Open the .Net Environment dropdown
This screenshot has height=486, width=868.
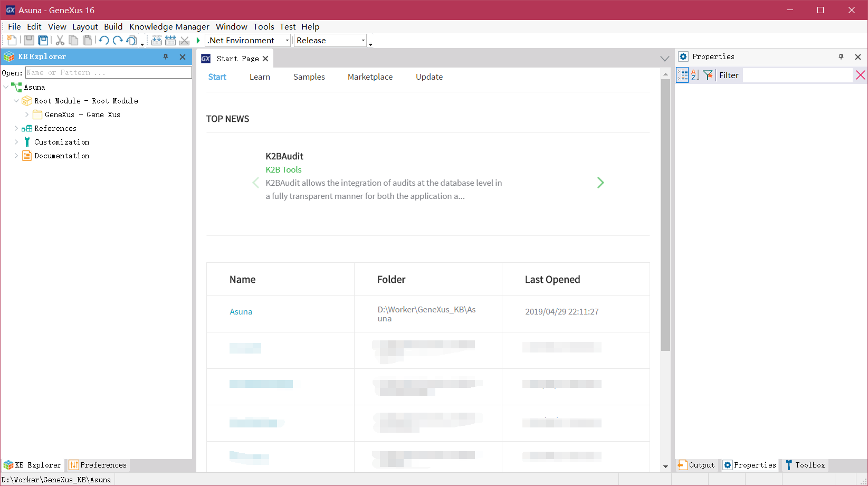click(287, 41)
